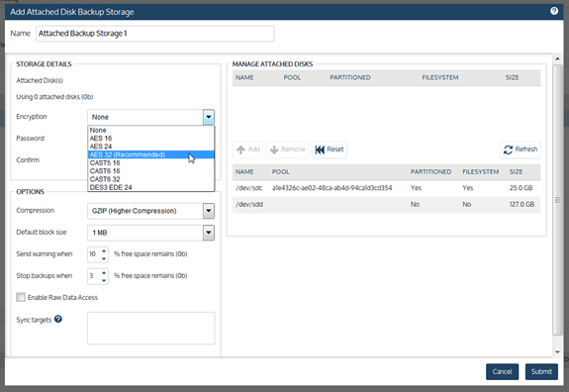Image resolution: width=569 pixels, height=392 pixels.
Task: Select the /dev/sdd disk row
Action: pyautogui.click(x=386, y=204)
